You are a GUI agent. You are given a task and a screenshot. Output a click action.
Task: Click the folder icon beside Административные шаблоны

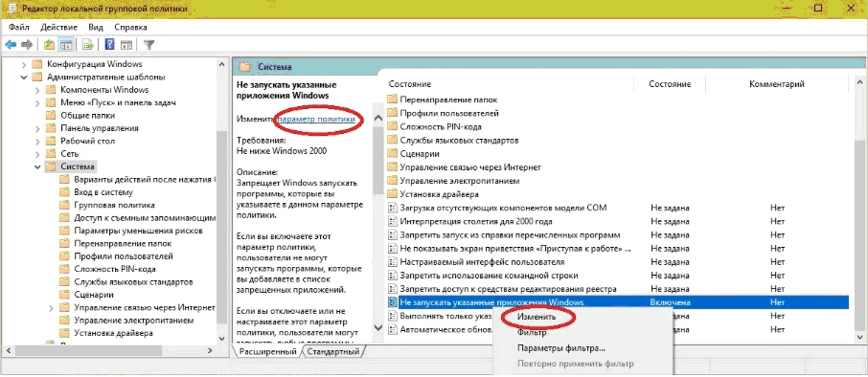(37, 77)
